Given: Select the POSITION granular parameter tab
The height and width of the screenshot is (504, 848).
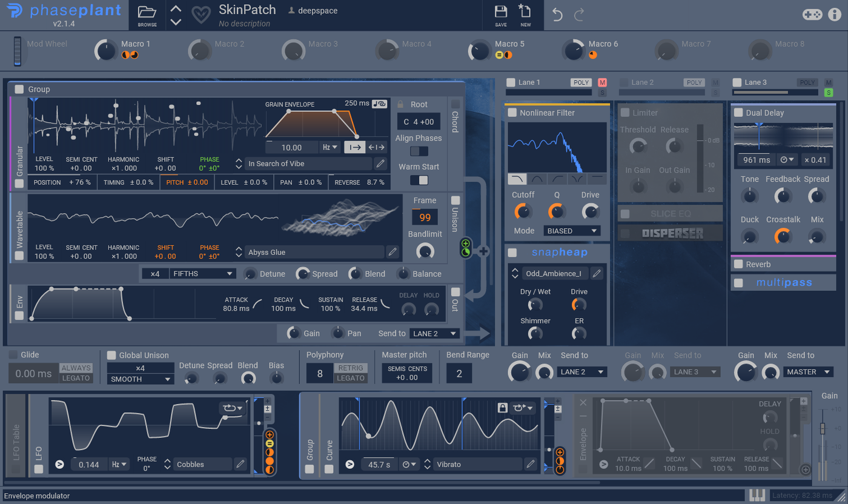Looking at the screenshot, I should pos(62,182).
